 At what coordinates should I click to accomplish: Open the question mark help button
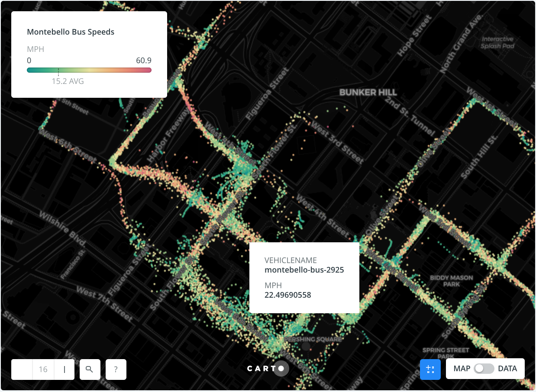click(116, 370)
